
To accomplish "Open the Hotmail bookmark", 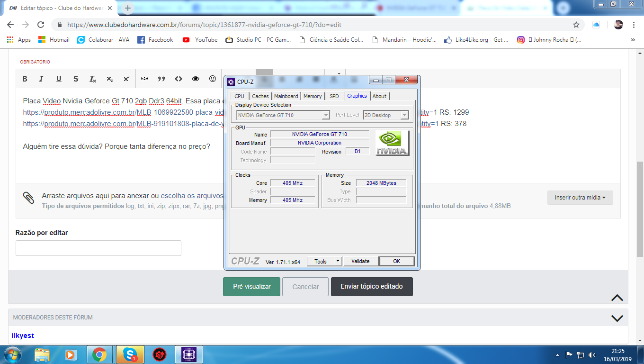I will click(54, 40).
